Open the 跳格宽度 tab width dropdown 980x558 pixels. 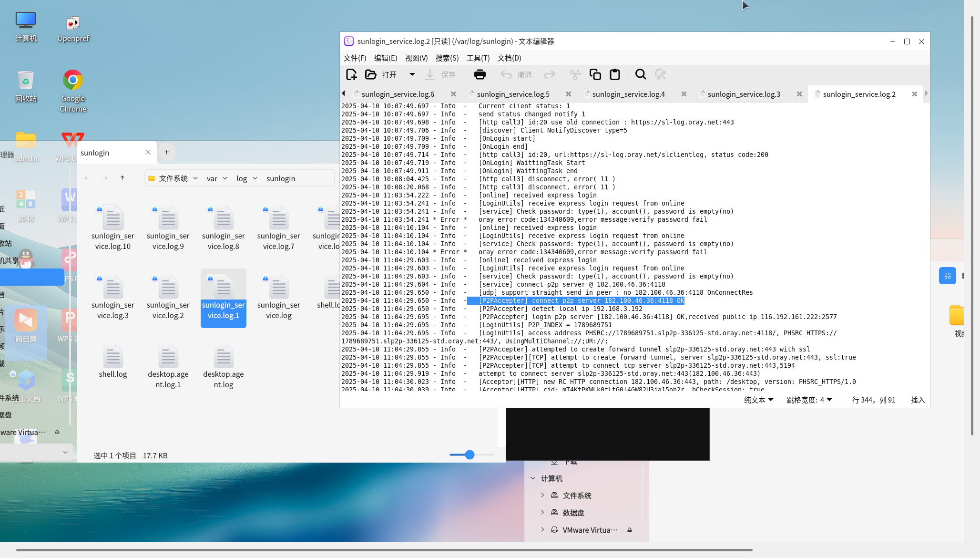(x=809, y=400)
